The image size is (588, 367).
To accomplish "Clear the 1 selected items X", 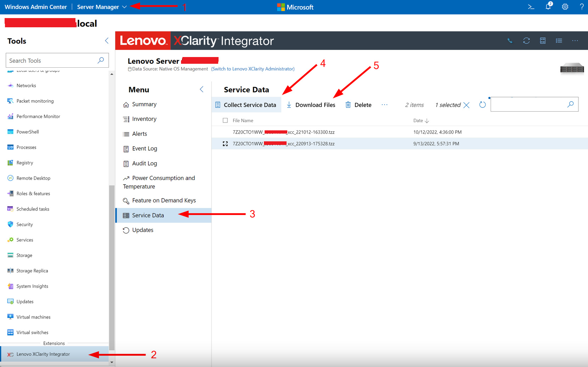I will 467,105.
